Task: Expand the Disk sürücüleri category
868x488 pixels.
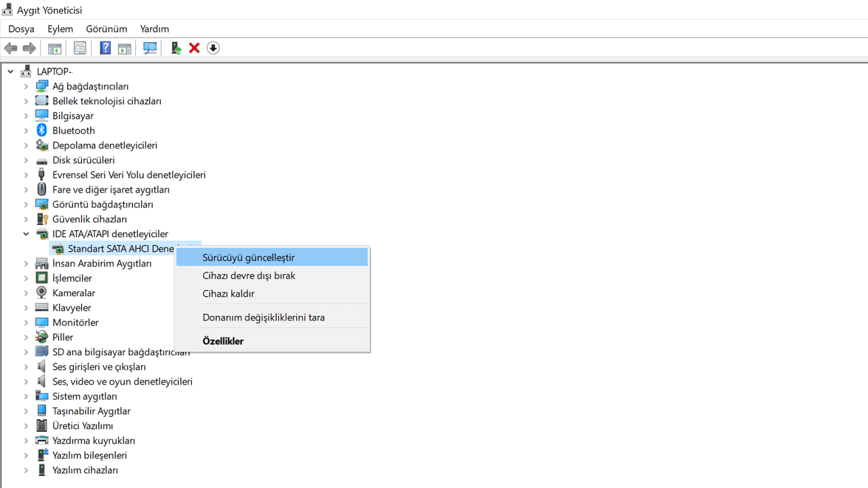Action: pos(26,160)
